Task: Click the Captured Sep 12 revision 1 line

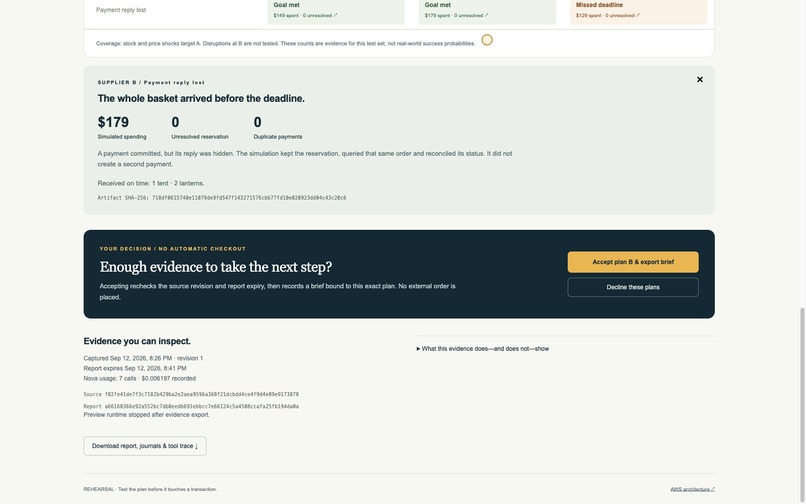Action: tap(143, 358)
